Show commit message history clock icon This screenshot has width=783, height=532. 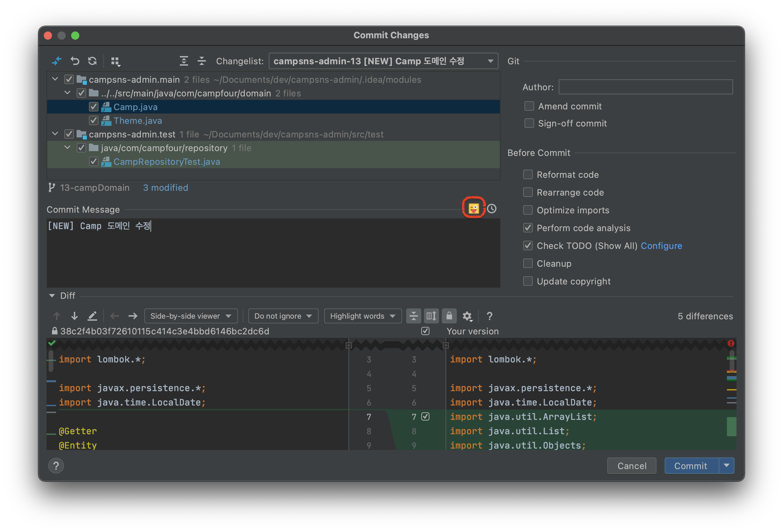pyautogui.click(x=492, y=209)
